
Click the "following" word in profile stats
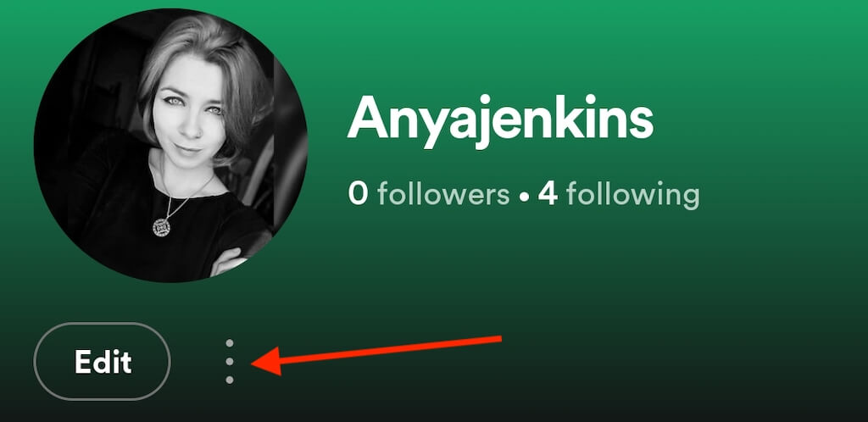coord(632,197)
